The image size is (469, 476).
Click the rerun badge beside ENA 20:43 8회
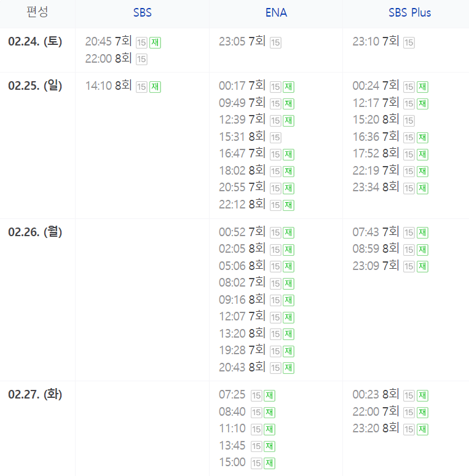click(x=288, y=368)
